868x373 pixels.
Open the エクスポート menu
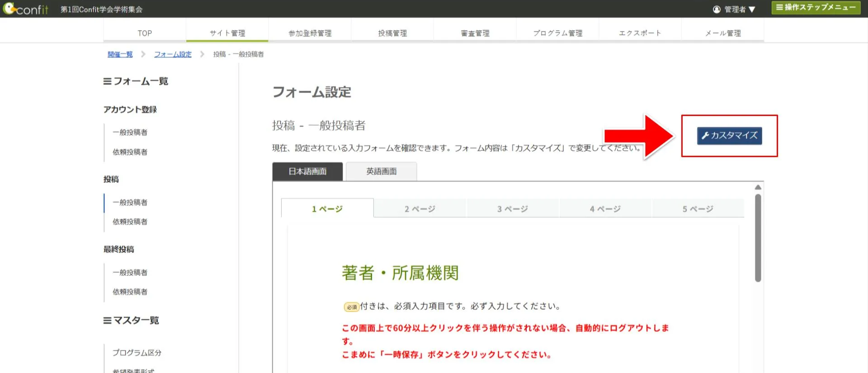(x=640, y=33)
